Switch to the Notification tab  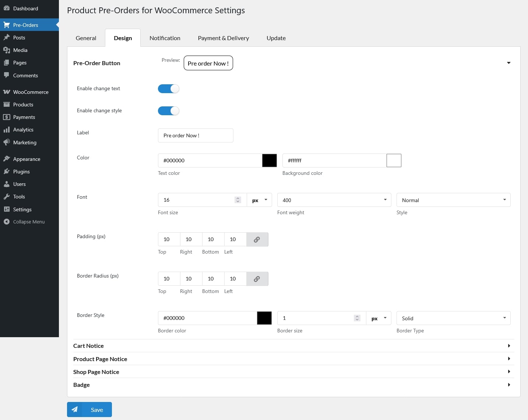pos(165,38)
